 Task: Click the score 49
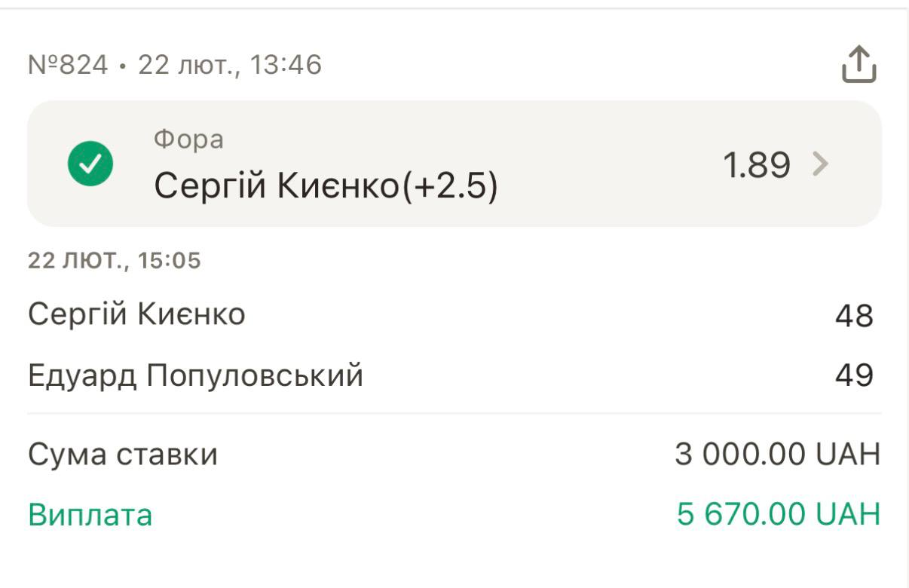coord(853,375)
